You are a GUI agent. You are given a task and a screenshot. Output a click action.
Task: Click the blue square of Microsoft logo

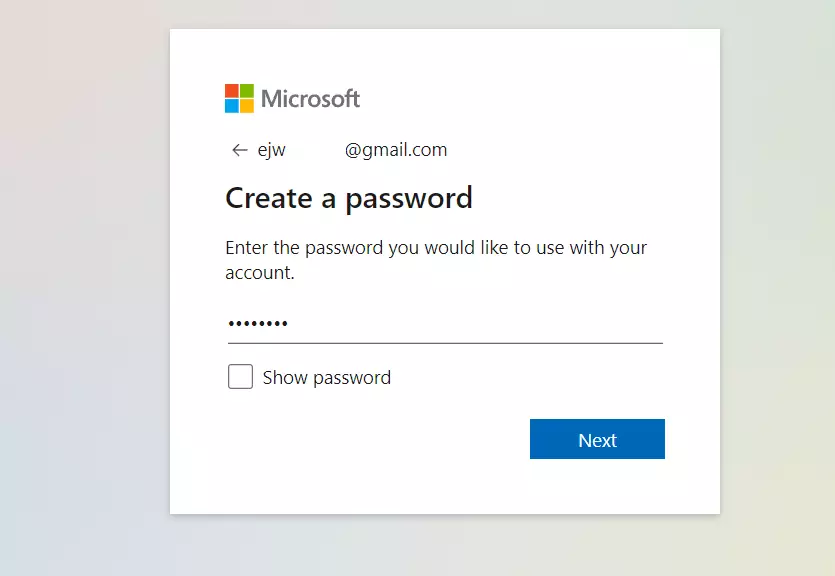tap(232, 106)
